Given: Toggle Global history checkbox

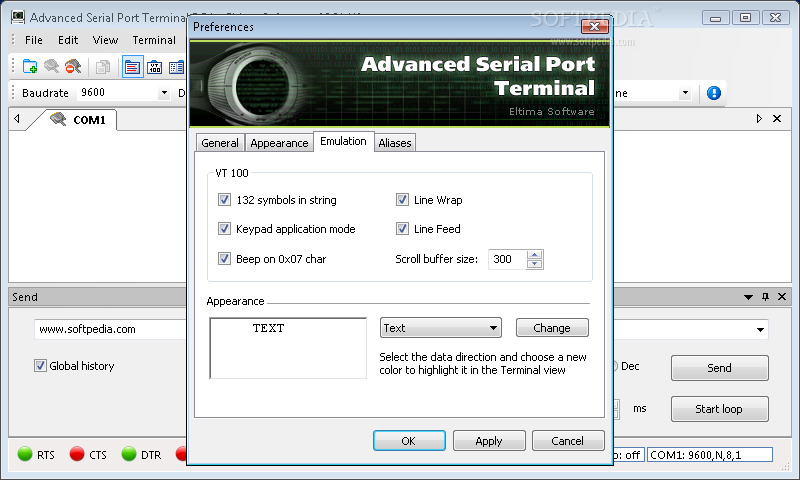Looking at the screenshot, I should (x=40, y=366).
